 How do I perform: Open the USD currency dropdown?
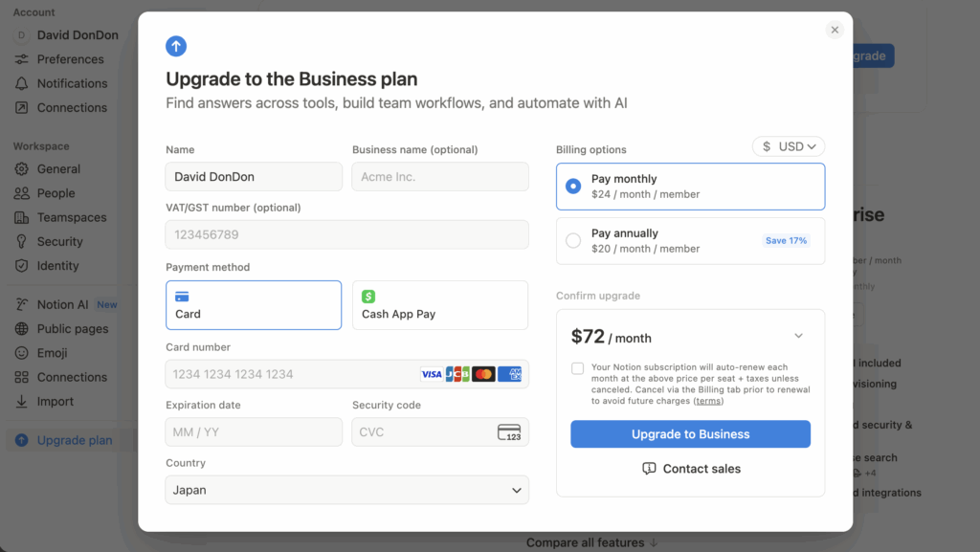[x=789, y=146]
